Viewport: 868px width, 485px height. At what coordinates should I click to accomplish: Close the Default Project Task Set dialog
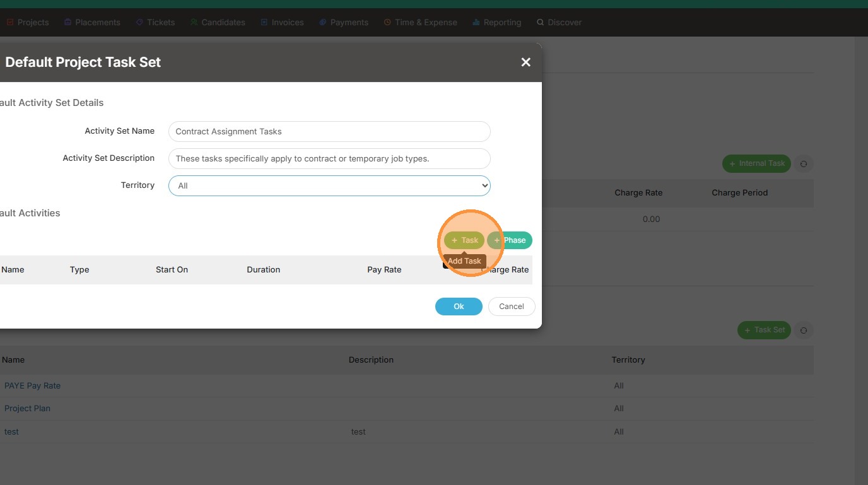pyautogui.click(x=526, y=62)
